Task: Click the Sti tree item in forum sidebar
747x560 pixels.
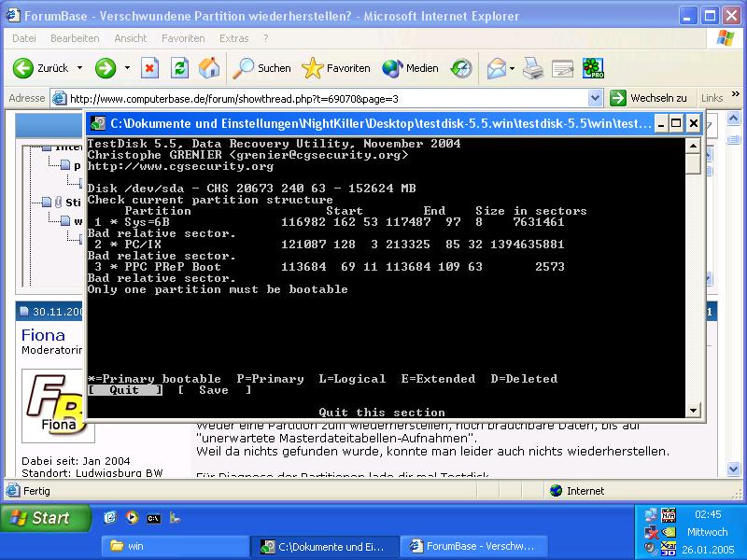Action: 73,203
